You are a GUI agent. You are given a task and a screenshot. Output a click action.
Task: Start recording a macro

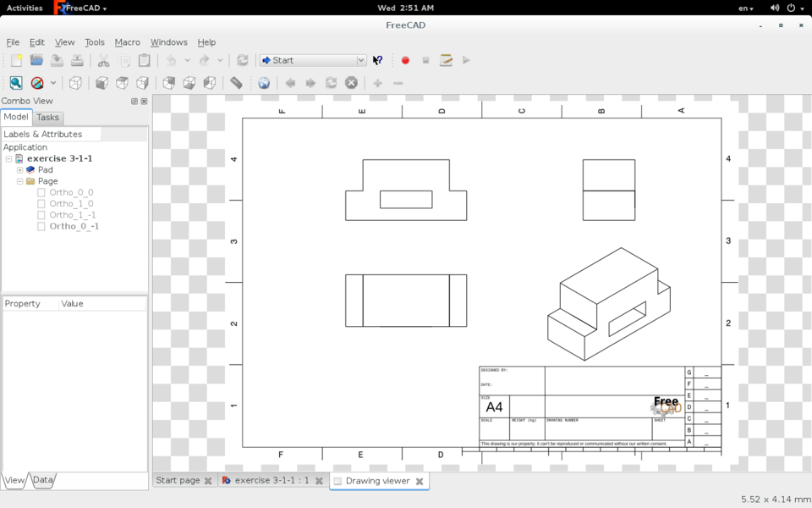click(404, 60)
